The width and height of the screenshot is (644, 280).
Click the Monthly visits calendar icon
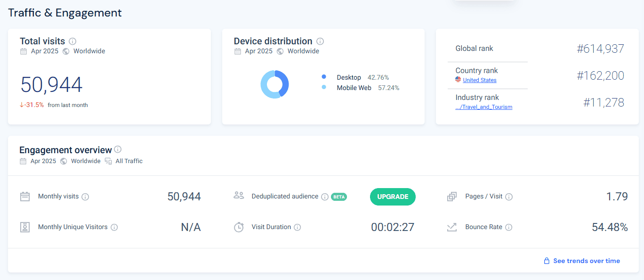(x=25, y=197)
